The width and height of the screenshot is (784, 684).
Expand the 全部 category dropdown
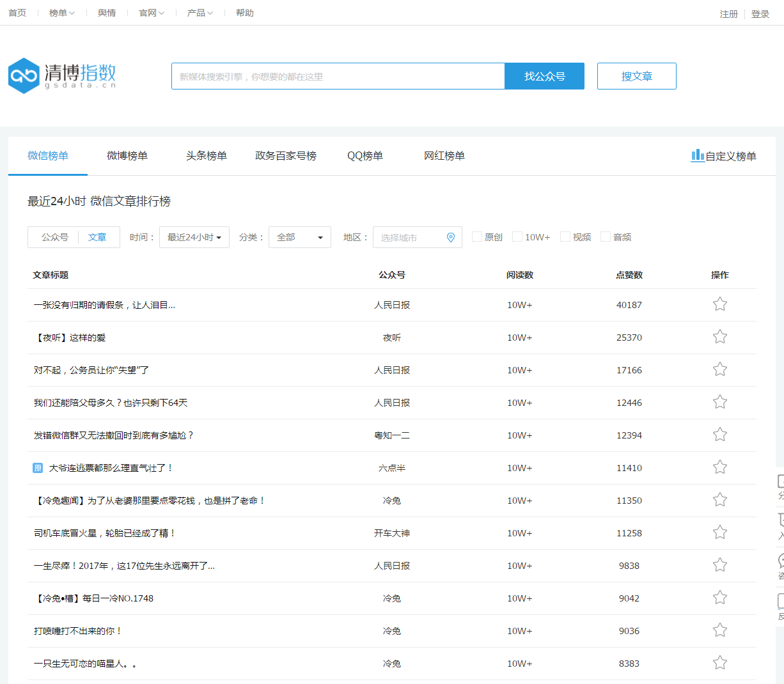[300, 237]
